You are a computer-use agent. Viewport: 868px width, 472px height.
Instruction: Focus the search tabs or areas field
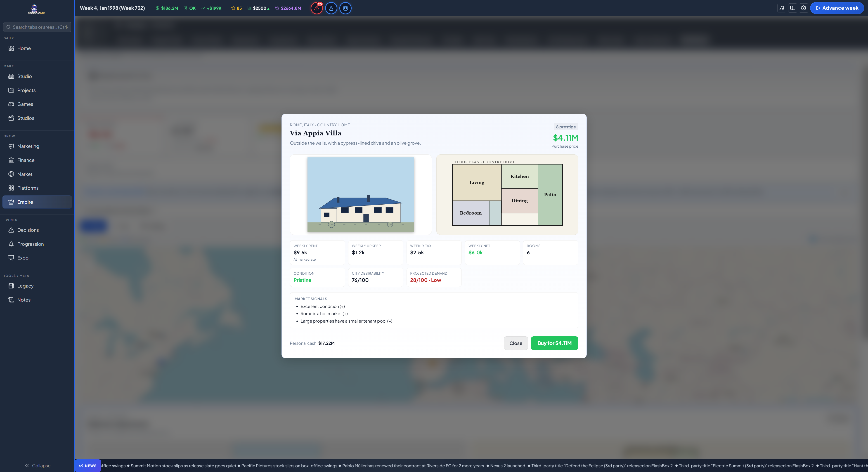(37, 27)
